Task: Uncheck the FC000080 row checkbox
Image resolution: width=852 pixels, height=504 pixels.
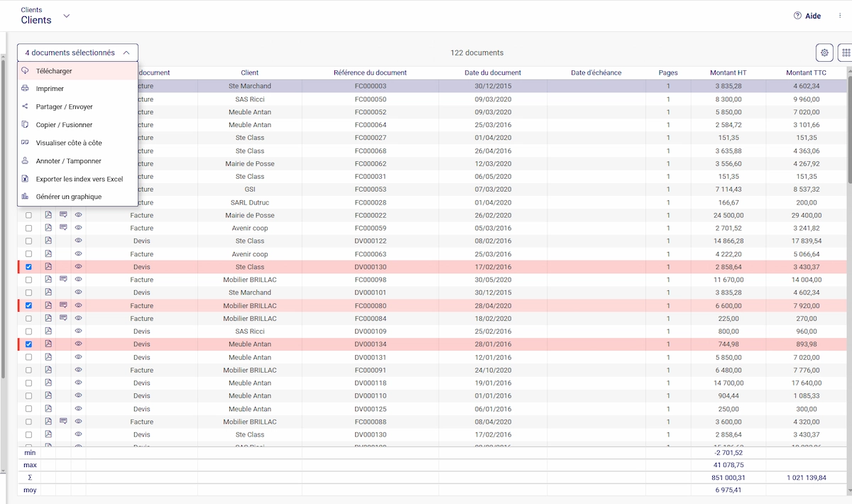Action: 28,305
